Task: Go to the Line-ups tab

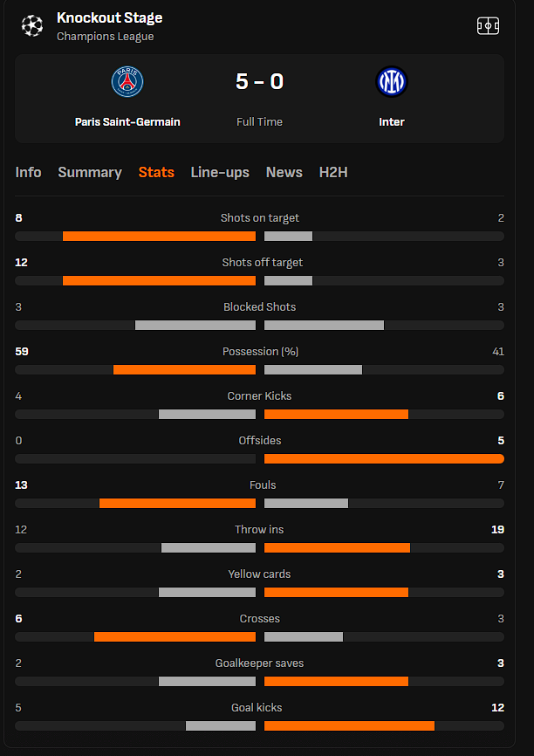Action: 220,172
